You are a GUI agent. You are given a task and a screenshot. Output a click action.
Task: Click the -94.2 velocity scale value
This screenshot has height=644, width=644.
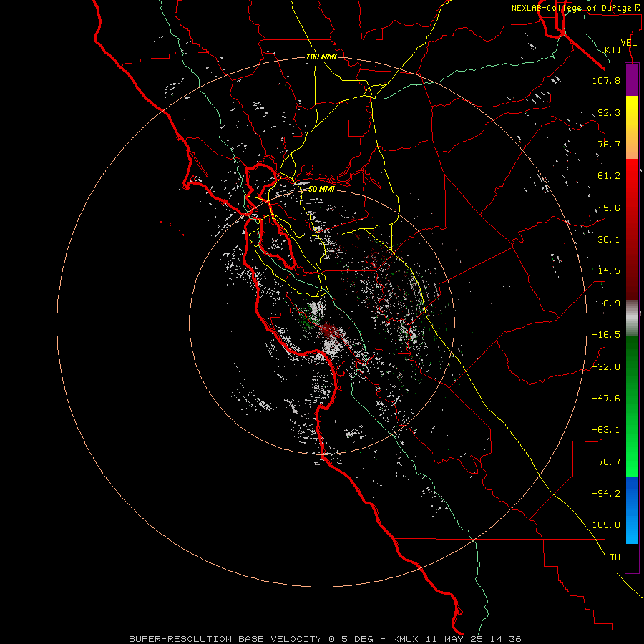click(x=606, y=493)
